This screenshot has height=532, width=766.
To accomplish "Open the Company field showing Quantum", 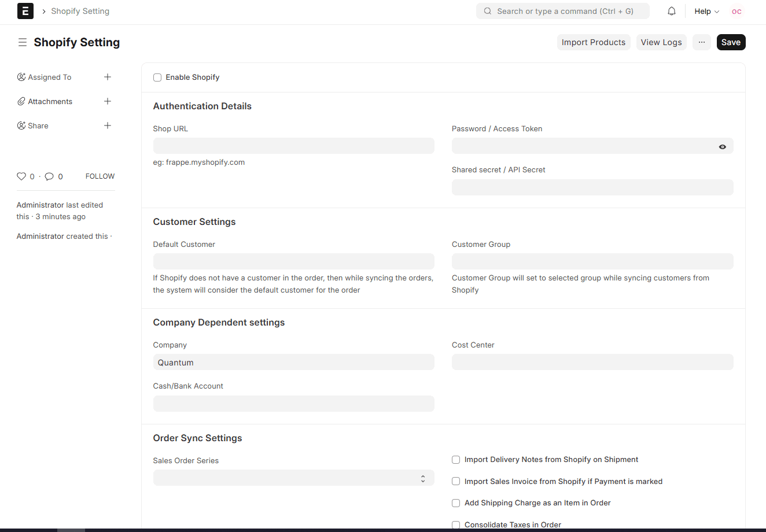I will pos(294,362).
